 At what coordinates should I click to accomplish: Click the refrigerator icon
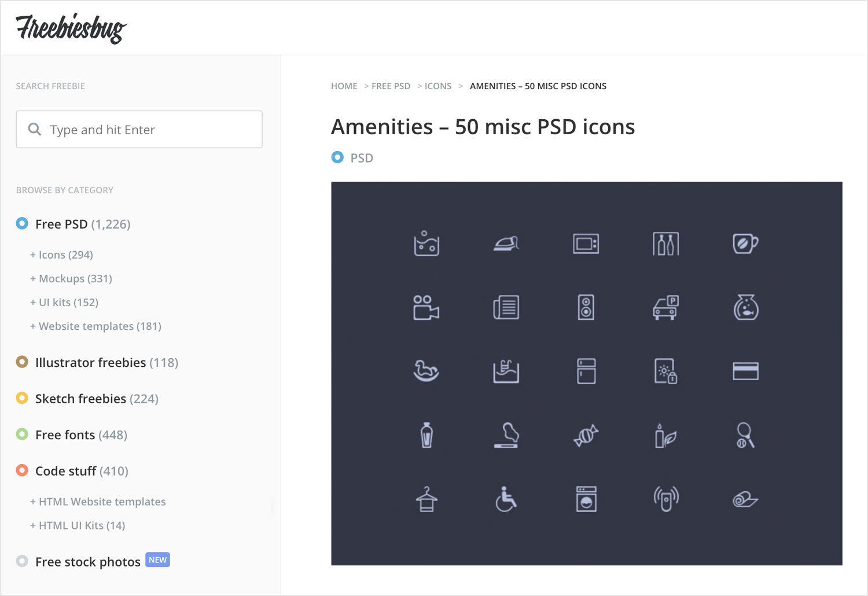coord(586,371)
